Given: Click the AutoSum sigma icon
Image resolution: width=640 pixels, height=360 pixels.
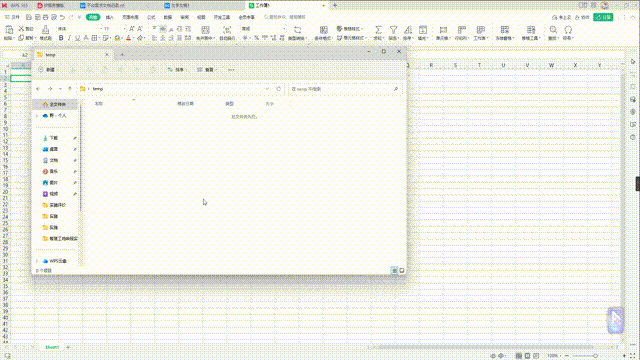Looking at the screenshot, I should 378,30.
